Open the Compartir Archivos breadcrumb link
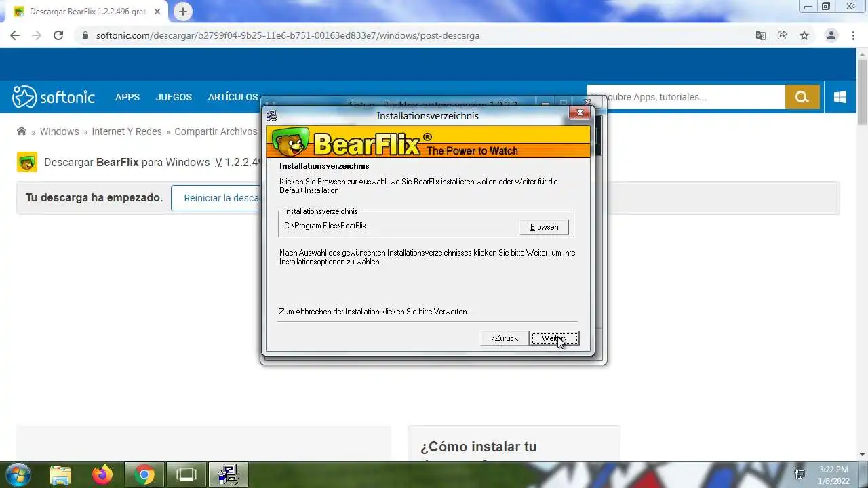The height and width of the screenshot is (488, 868). pyautogui.click(x=216, y=131)
